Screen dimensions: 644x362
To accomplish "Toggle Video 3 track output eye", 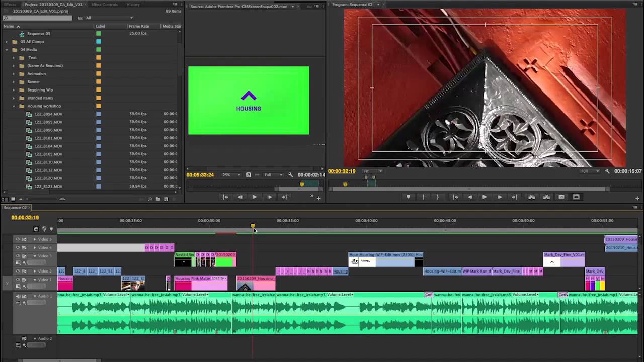I will click(18, 256).
